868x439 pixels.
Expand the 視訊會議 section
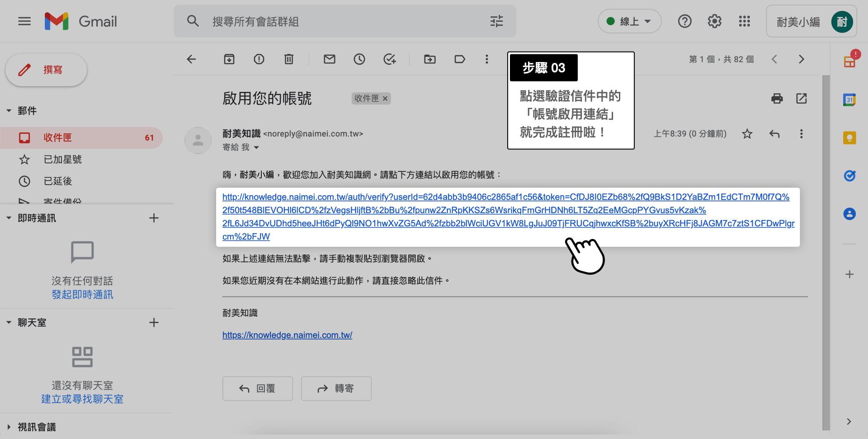(9, 427)
